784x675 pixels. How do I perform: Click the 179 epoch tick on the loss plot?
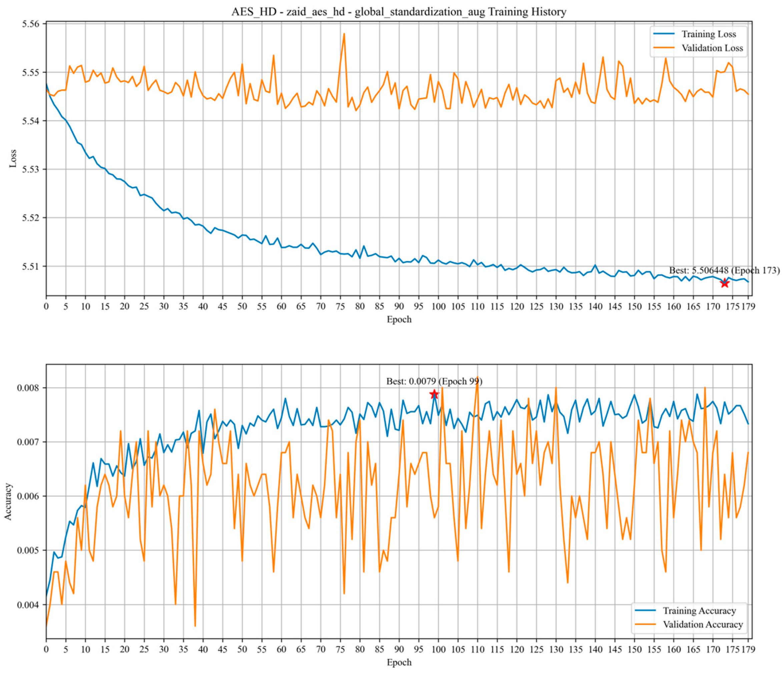coord(748,306)
